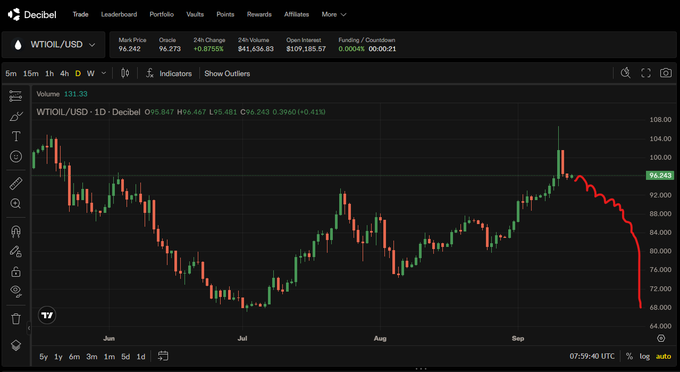Set the chart range to 3m

[x=92, y=356]
